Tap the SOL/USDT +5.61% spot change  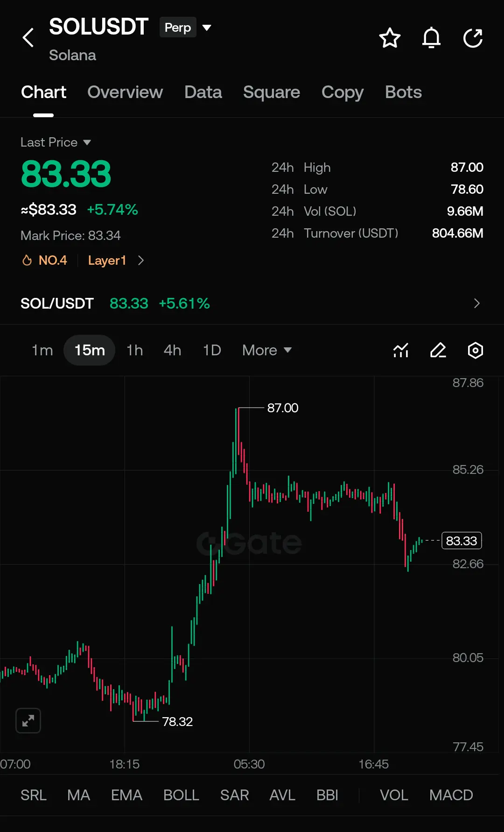(x=184, y=303)
